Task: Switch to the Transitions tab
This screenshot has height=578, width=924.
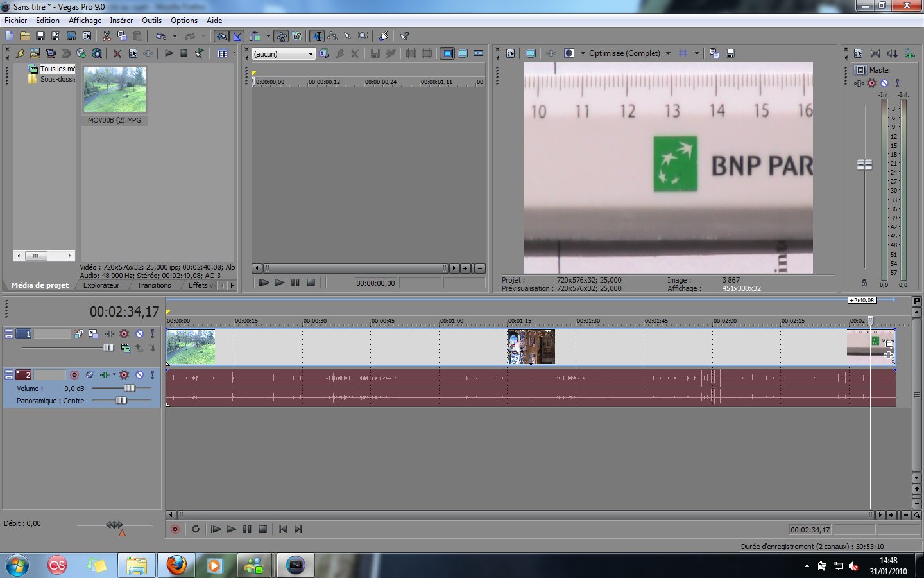Action: pyautogui.click(x=154, y=285)
